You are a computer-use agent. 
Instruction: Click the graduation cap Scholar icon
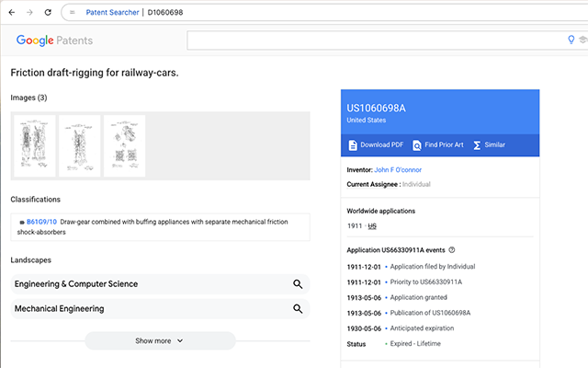point(583,40)
